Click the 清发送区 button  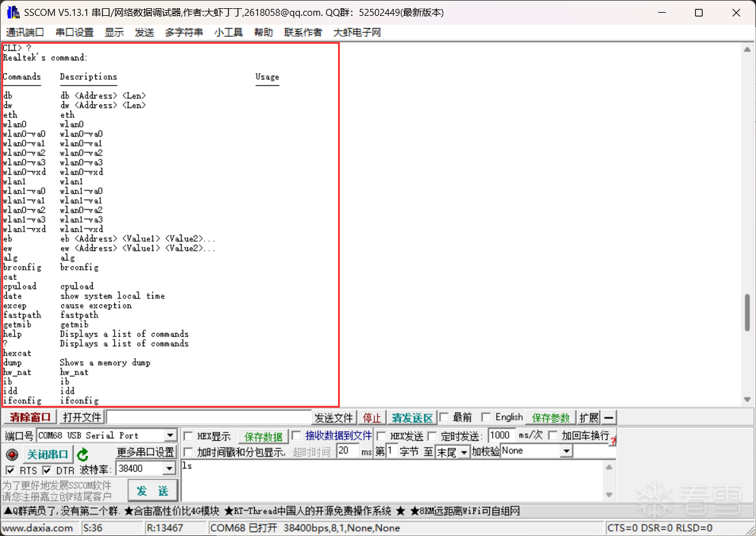tap(412, 417)
